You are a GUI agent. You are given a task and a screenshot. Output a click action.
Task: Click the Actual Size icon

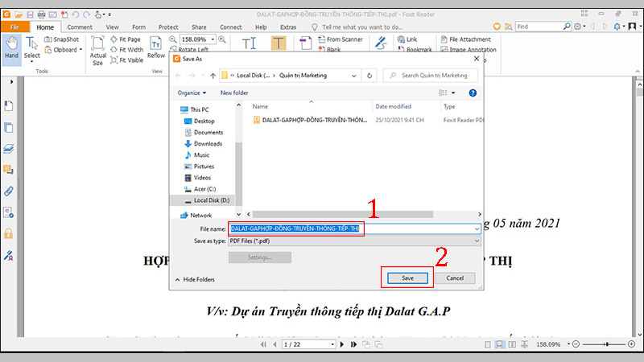[97, 50]
